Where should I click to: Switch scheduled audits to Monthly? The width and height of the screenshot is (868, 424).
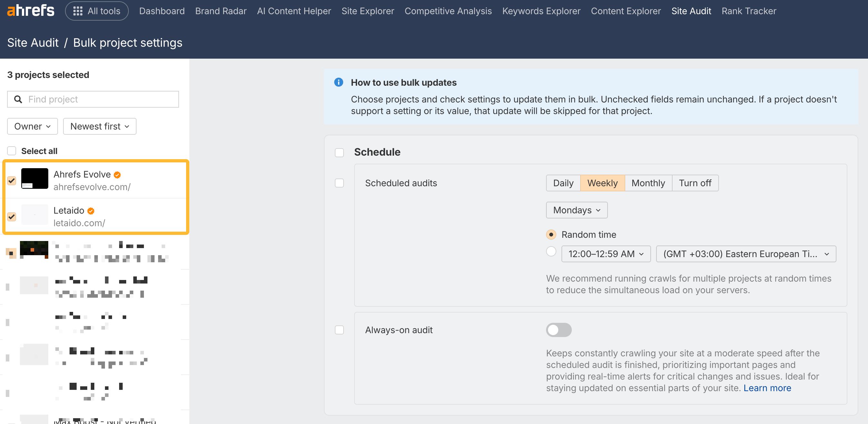[x=648, y=183]
